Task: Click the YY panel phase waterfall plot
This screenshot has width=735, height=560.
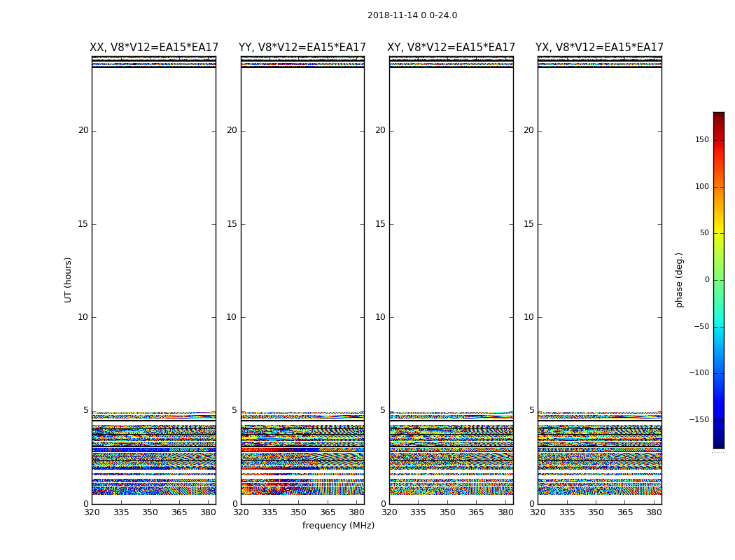Action: click(x=302, y=280)
